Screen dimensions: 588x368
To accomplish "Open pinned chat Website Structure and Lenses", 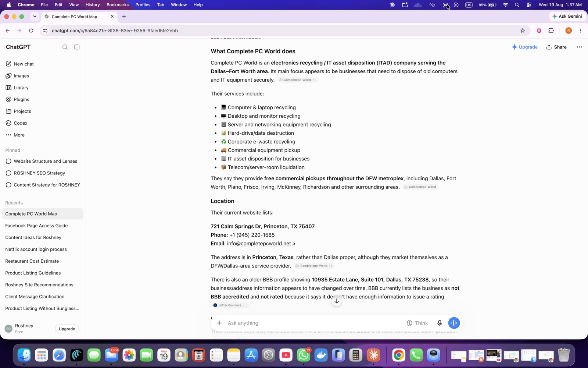I will pos(42,161).
